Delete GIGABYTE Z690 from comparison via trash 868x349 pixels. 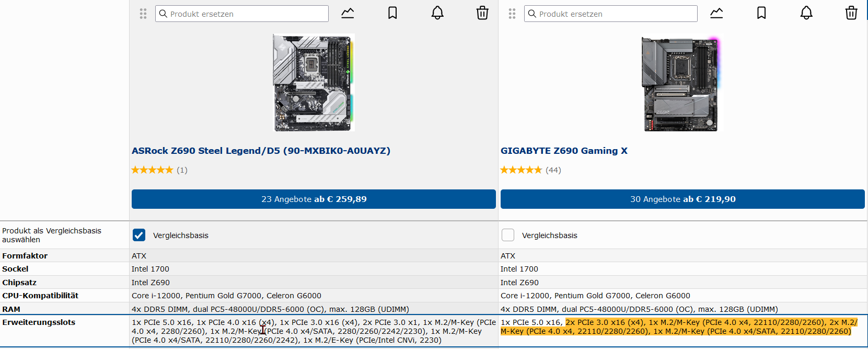click(851, 13)
